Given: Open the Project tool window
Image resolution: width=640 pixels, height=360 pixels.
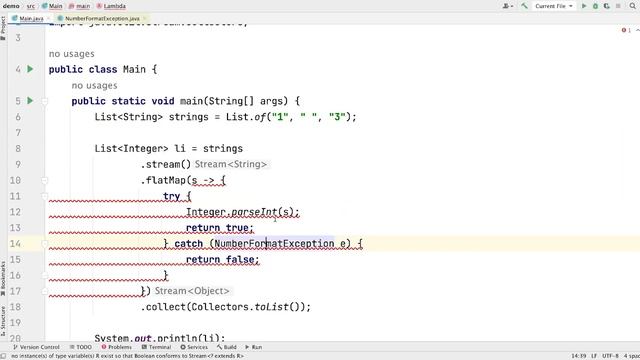Looking at the screenshot, I should (x=3, y=28).
